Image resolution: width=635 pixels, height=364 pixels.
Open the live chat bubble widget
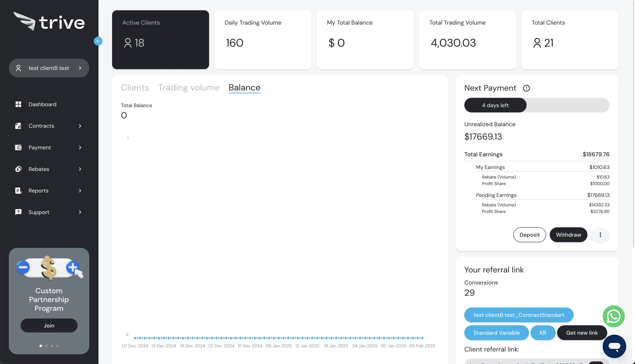[x=614, y=346]
